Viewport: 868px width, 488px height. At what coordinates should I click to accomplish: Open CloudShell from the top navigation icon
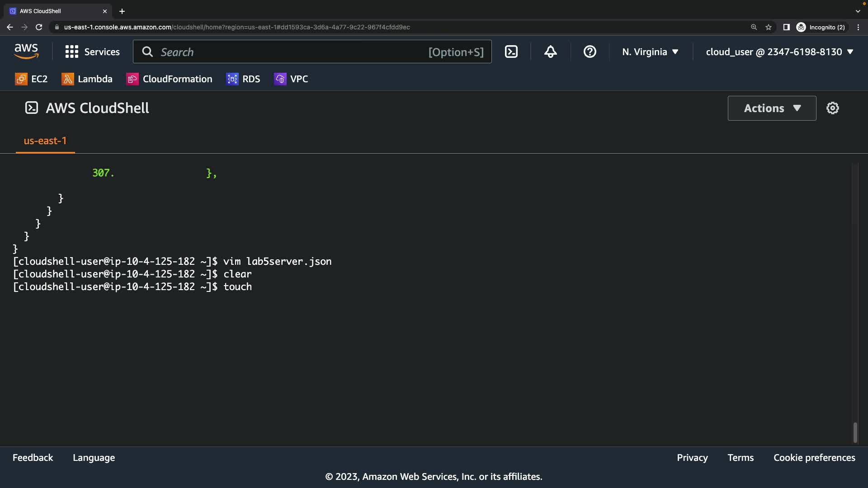(511, 52)
